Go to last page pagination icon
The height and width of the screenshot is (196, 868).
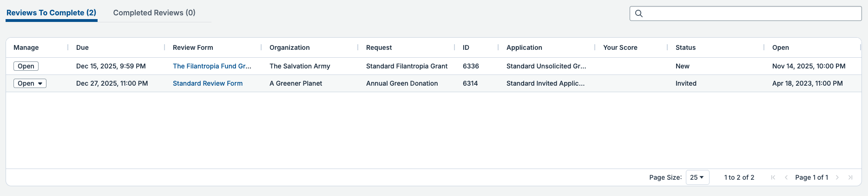[850, 177]
